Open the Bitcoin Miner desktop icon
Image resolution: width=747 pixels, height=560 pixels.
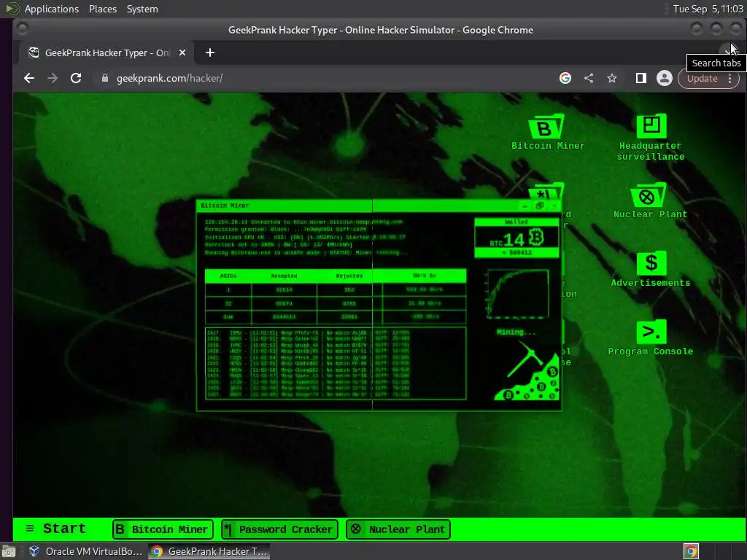click(x=548, y=133)
